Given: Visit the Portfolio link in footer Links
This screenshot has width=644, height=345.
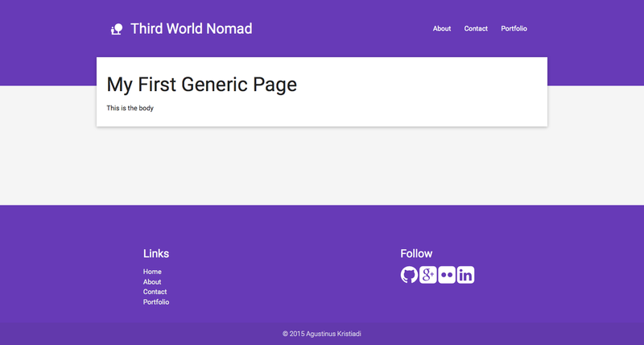Looking at the screenshot, I should click(156, 302).
